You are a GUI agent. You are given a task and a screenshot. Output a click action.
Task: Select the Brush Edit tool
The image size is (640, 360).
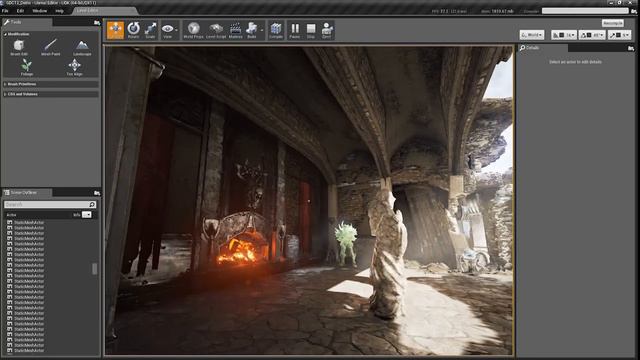19,47
